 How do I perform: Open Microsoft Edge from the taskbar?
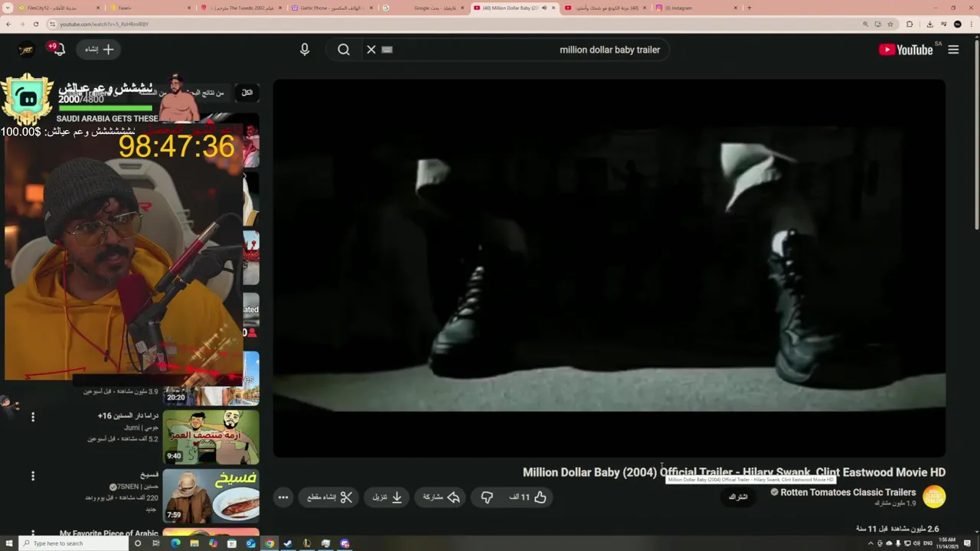click(x=175, y=543)
